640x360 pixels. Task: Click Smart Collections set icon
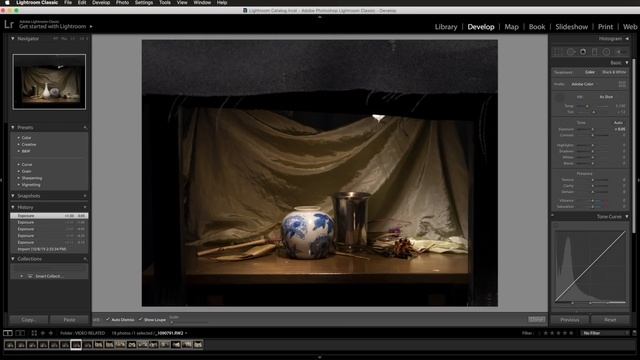(30, 276)
